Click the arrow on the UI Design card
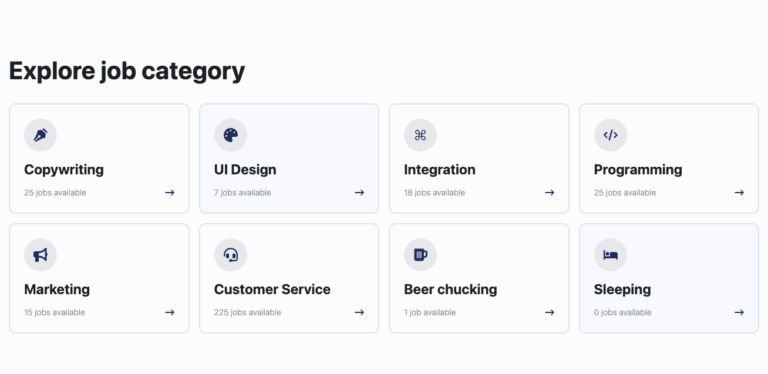Image resolution: width=768 pixels, height=374 pixels. pos(360,192)
